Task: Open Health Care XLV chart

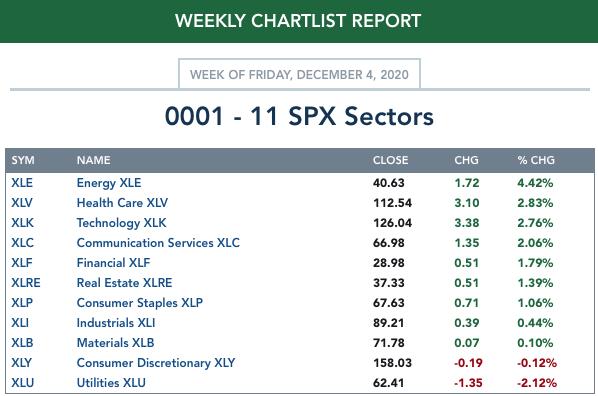Action: point(122,203)
